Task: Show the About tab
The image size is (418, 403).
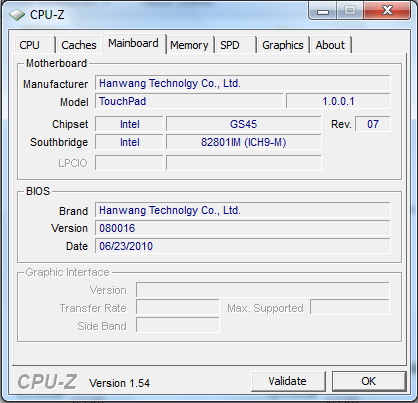Action: [x=330, y=45]
